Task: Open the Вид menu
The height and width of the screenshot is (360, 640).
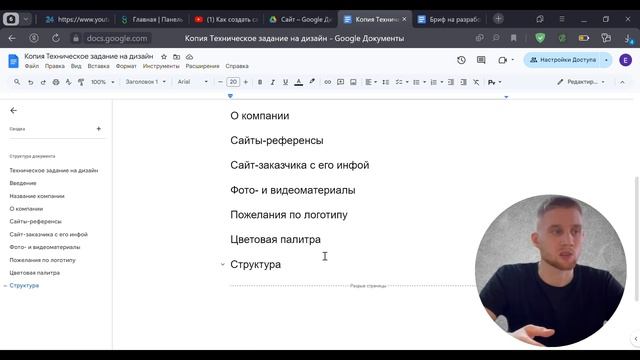Action: [76, 66]
